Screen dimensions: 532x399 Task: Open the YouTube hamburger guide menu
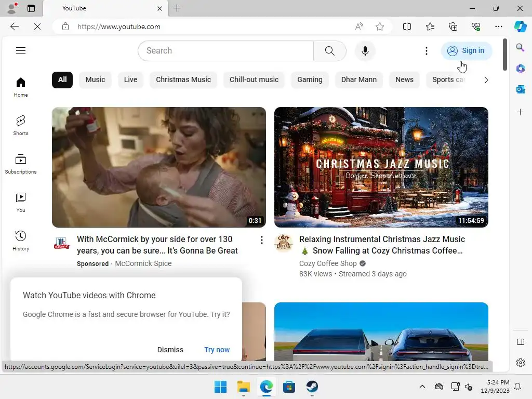tap(21, 50)
